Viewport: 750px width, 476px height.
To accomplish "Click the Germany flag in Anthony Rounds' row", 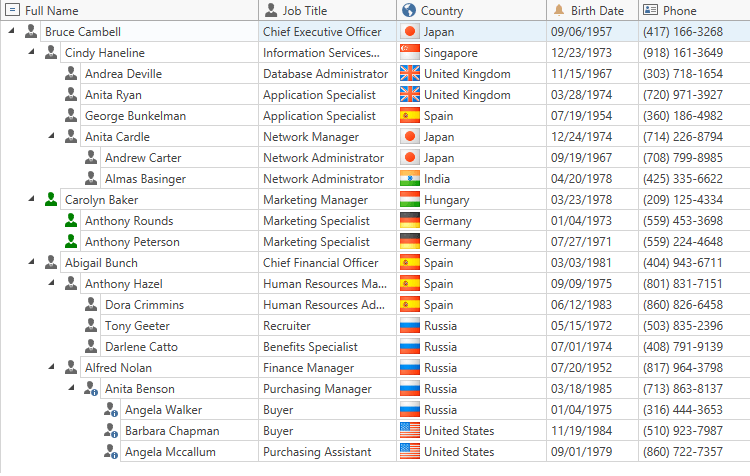I will tap(409, 221).
